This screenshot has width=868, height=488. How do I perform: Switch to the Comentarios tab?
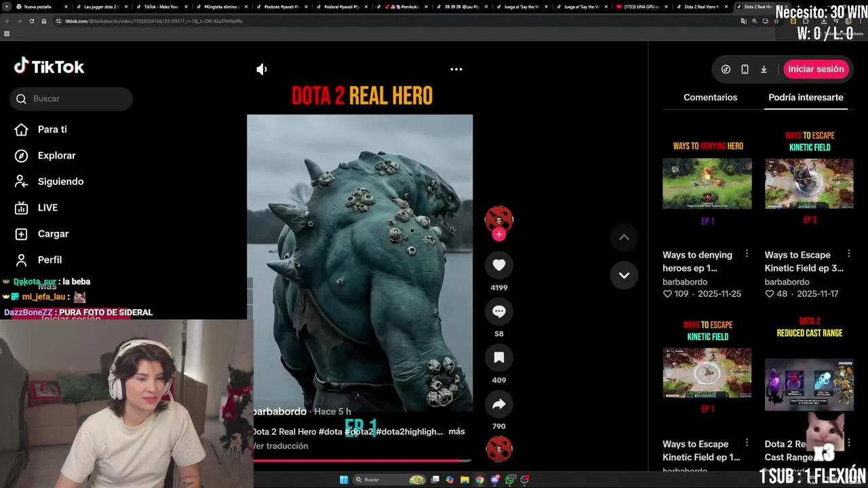click(710, 98)
